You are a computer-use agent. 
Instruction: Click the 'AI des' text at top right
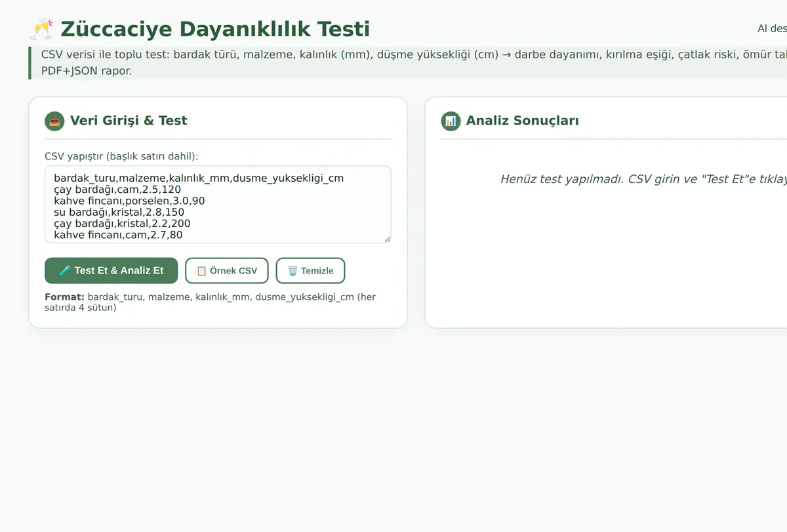(772, 29)
